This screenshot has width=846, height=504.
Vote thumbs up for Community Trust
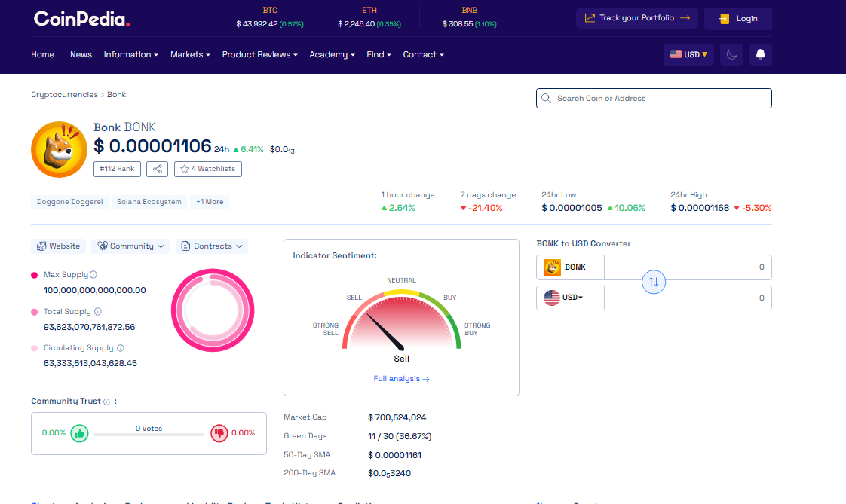[x=79, y=433]
